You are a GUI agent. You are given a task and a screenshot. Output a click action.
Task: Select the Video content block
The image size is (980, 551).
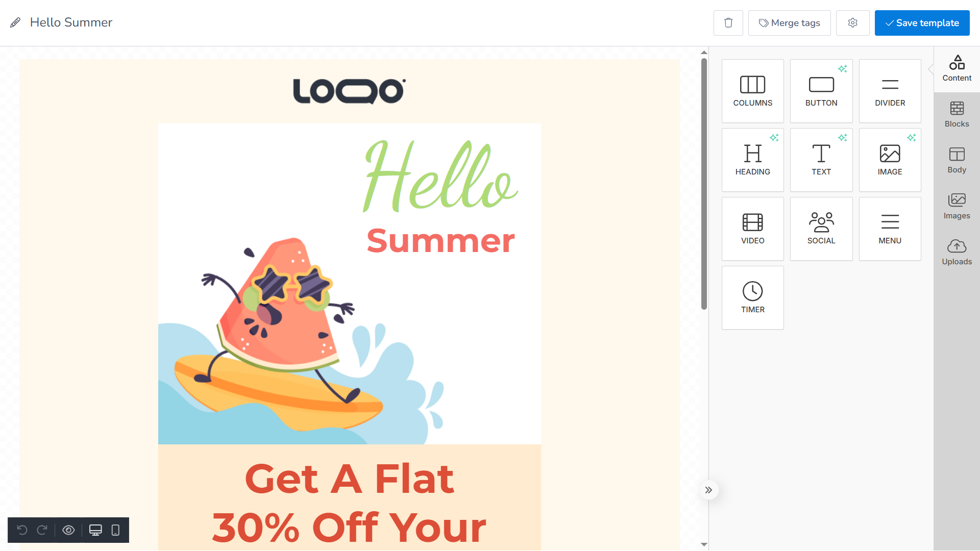pyautogui.click(x=752, y=229)
